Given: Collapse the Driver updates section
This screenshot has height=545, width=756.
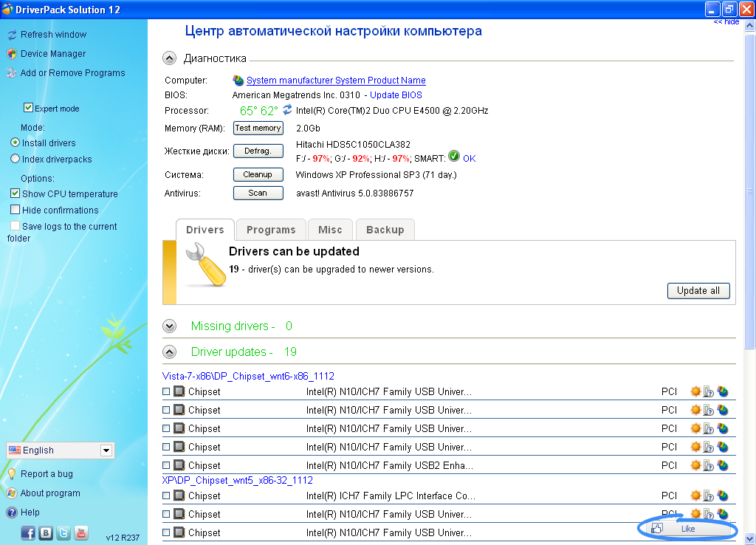Looking at the screenshot, I should click(x=169, y=352).
